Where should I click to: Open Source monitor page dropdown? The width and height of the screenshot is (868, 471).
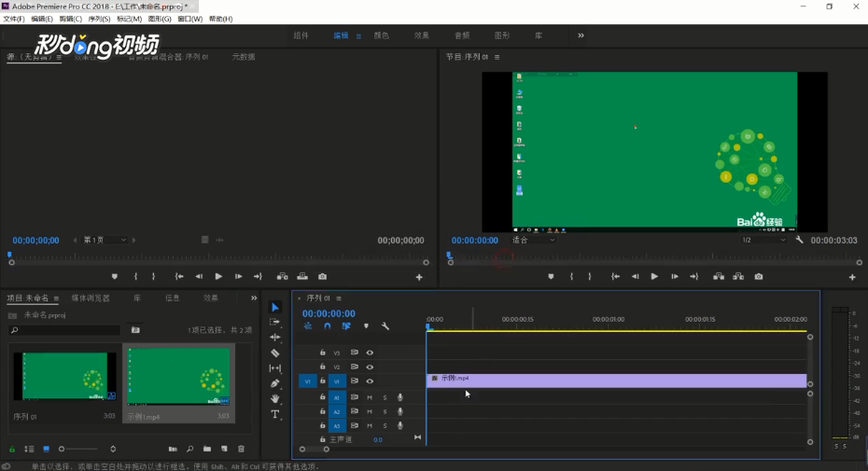point(105,241)
